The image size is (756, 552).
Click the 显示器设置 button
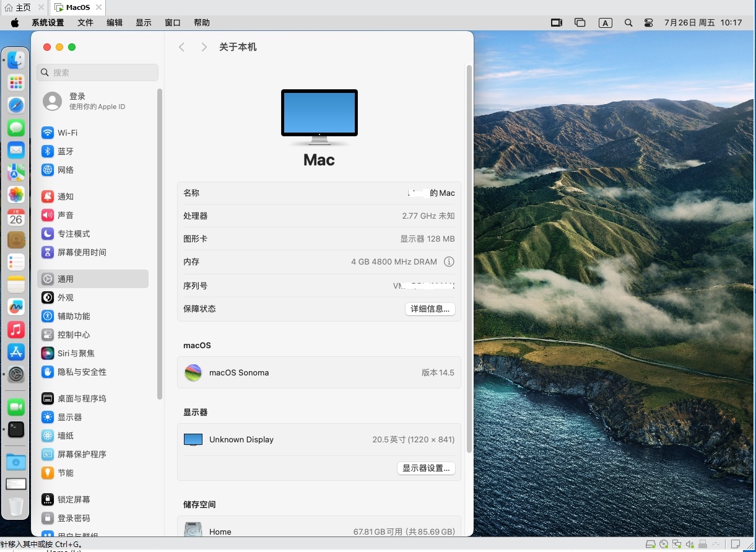[426, 468]
